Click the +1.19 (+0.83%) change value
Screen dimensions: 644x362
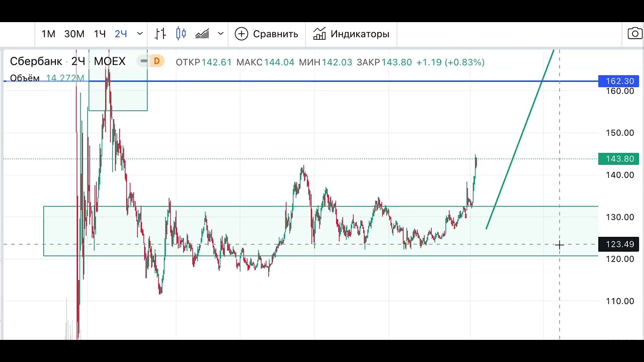pyautogui.click(x=450, y=62)
